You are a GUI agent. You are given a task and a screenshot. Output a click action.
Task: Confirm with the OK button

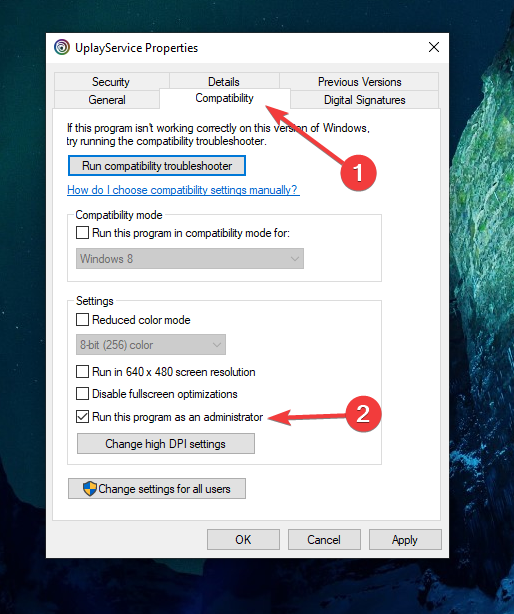pos(243,540)
